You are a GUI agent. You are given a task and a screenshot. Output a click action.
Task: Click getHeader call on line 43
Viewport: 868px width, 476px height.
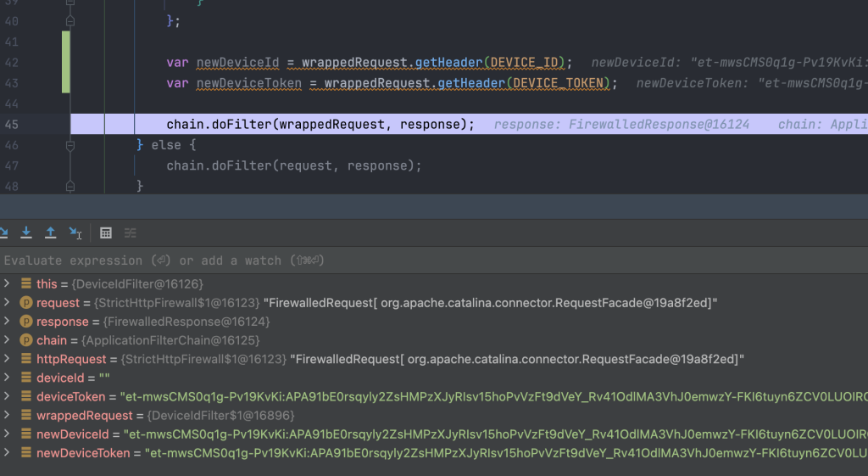[x=471, y=83]
